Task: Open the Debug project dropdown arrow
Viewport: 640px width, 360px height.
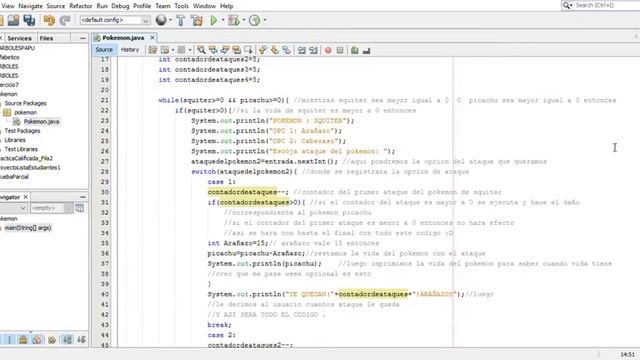Action: (244, 20)
